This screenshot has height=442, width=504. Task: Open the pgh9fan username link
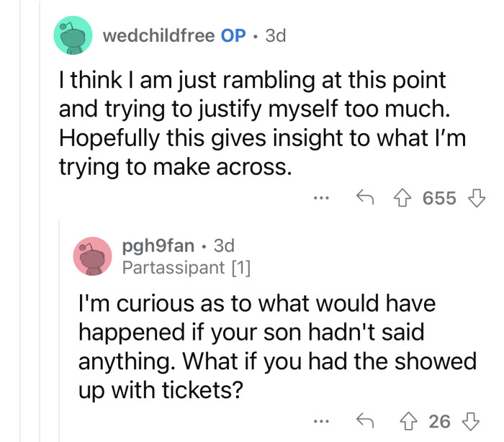tap(158, 246)
